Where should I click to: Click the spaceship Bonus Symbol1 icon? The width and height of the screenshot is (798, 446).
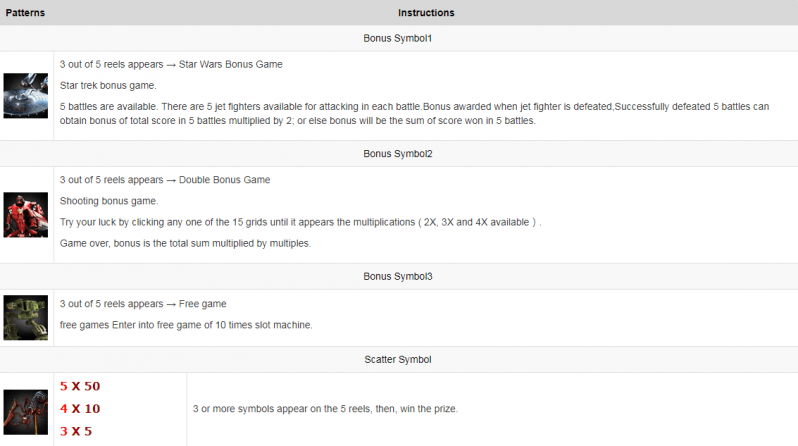pyautogui.click(x=25, y=96)
